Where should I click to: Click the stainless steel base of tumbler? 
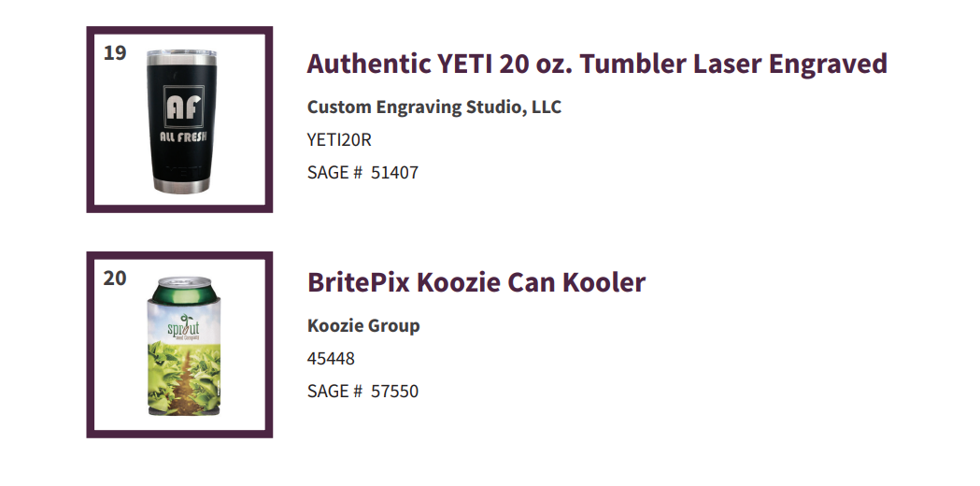[181, 186]
